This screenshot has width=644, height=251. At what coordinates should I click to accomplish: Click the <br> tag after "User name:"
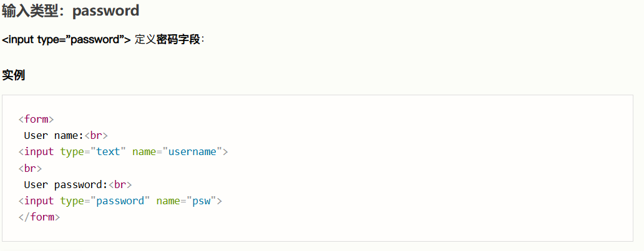coord(96,135)
